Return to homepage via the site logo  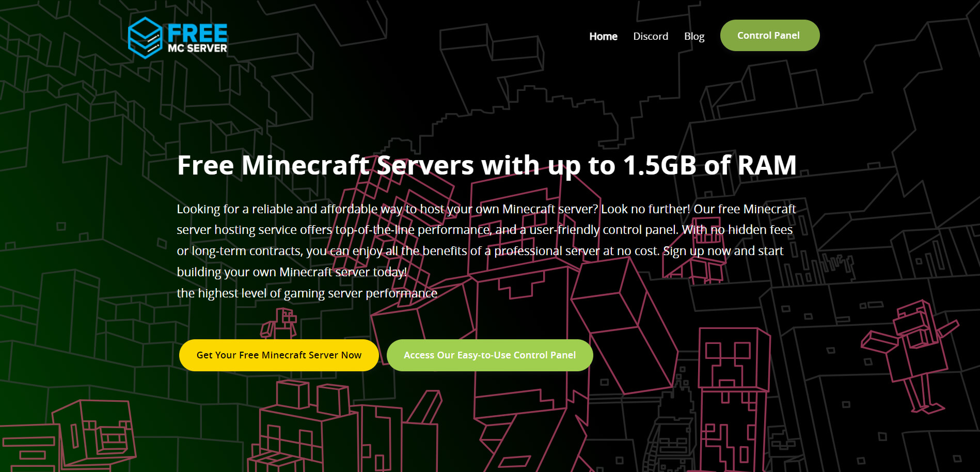coord(178,36)
